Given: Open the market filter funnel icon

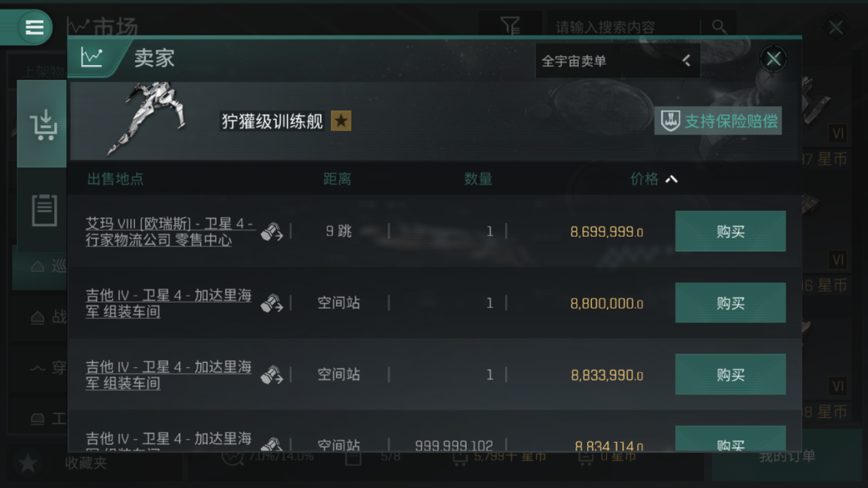Looking at the screenshot, I should coord(510,27).
